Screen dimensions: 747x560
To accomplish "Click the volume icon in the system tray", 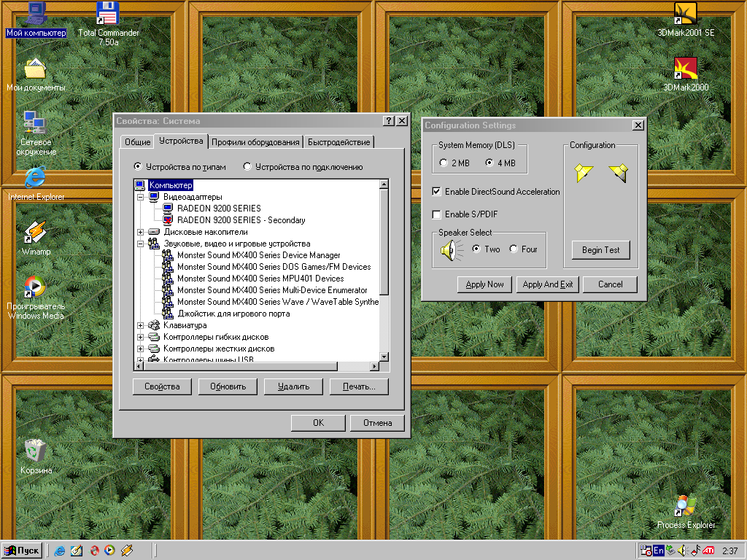I will [x=681, y=551].
